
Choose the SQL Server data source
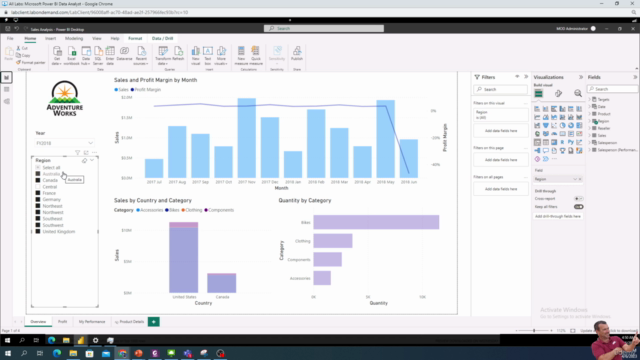[98, 56]
